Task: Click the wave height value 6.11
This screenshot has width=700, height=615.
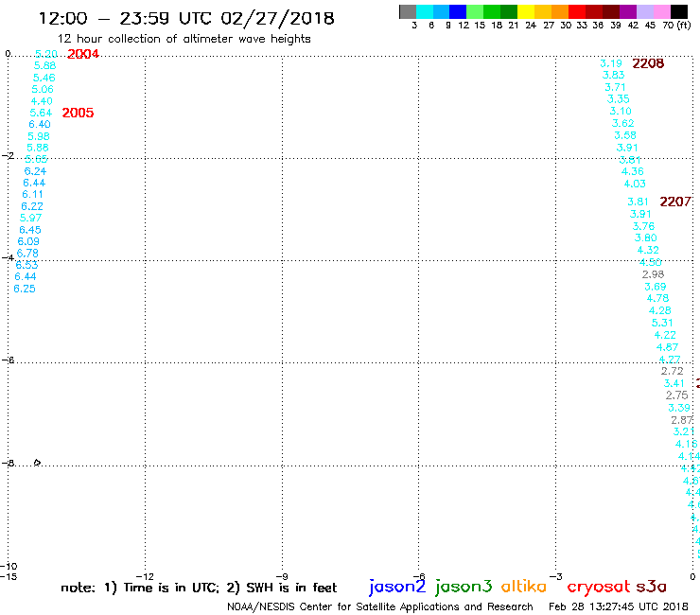Action: [32, 195]
